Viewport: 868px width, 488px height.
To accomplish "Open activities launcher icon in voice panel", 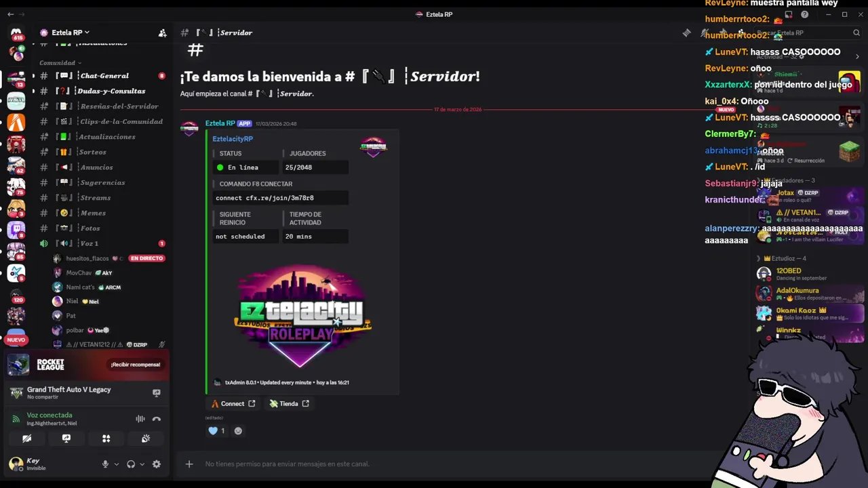I will coord(106,439).
